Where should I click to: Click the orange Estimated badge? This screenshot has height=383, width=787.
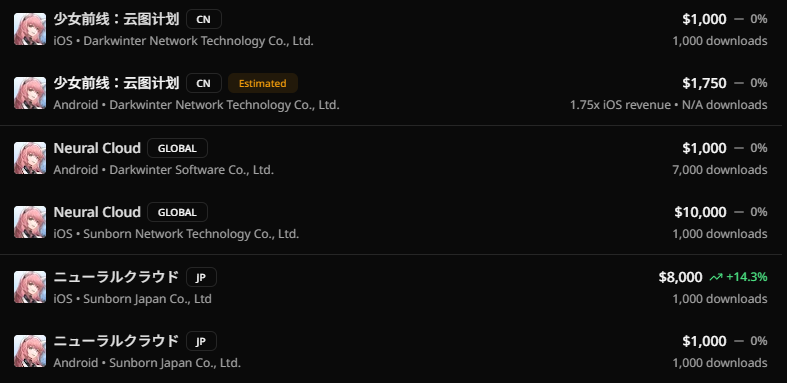coord(263,83)
